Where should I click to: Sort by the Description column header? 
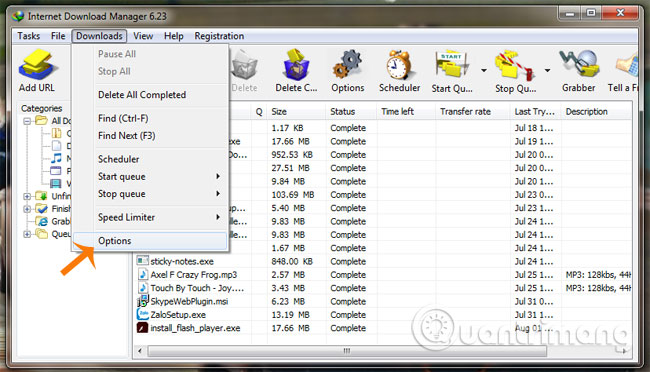[597, 112]
